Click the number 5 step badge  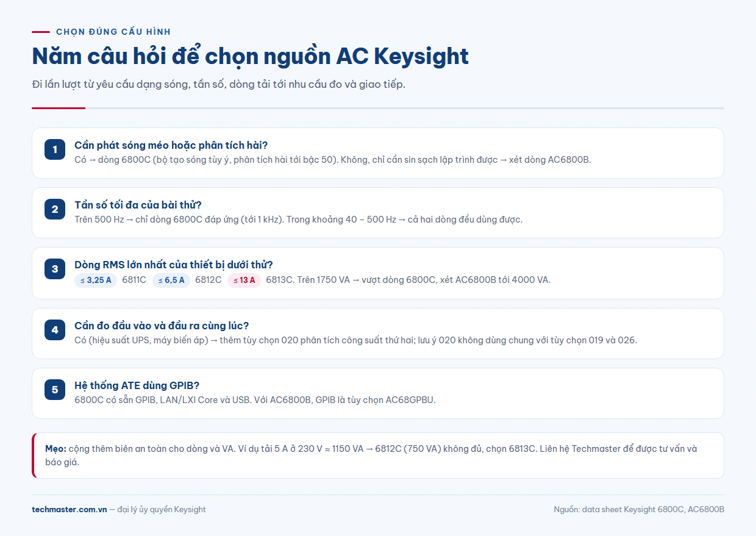pos(55,390)
